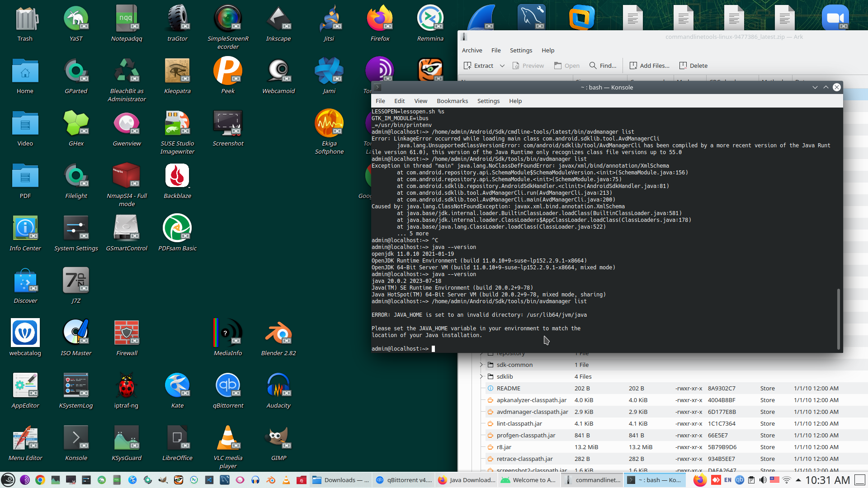Expand the sdk-common folder
This screenshot has height=488, width=868.
pos(481,365)
